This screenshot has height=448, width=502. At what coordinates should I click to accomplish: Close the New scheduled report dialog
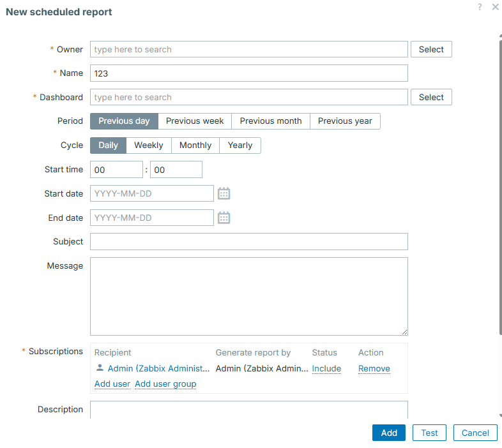495,7
